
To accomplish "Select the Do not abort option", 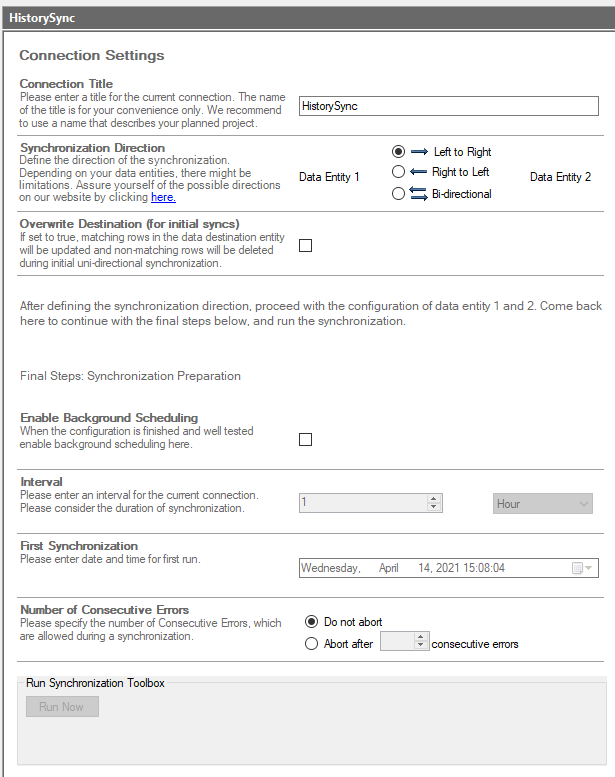I will [311, 622].
